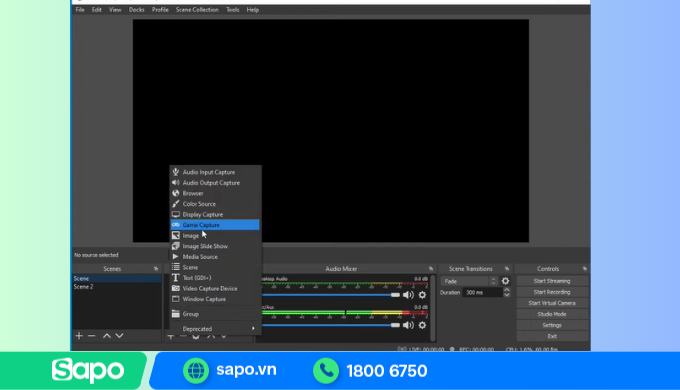Image resolution: width=680 pixels, height=390 pixels.
Task: Pop out the Scene Transitions dock
Action: click(507, 269)
